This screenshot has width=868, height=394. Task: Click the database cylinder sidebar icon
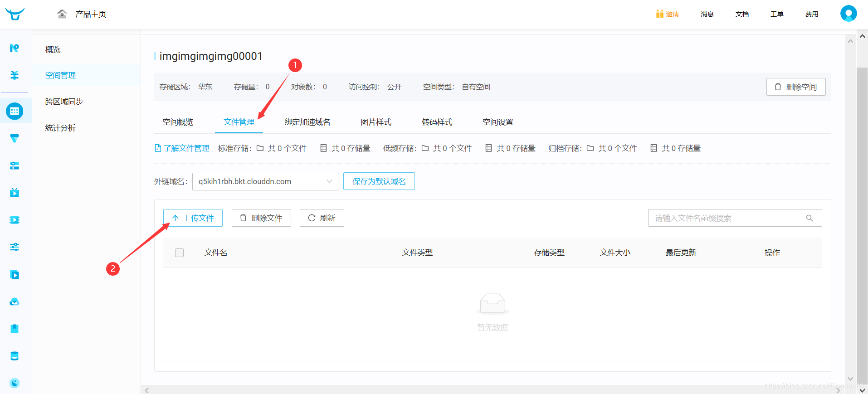pos(15,356)
